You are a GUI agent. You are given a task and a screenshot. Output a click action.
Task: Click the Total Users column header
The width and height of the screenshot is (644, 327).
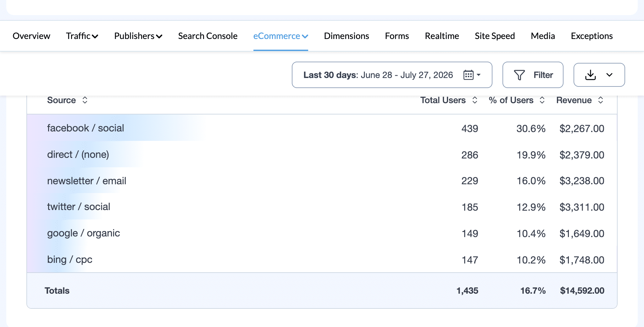(443, 100)
